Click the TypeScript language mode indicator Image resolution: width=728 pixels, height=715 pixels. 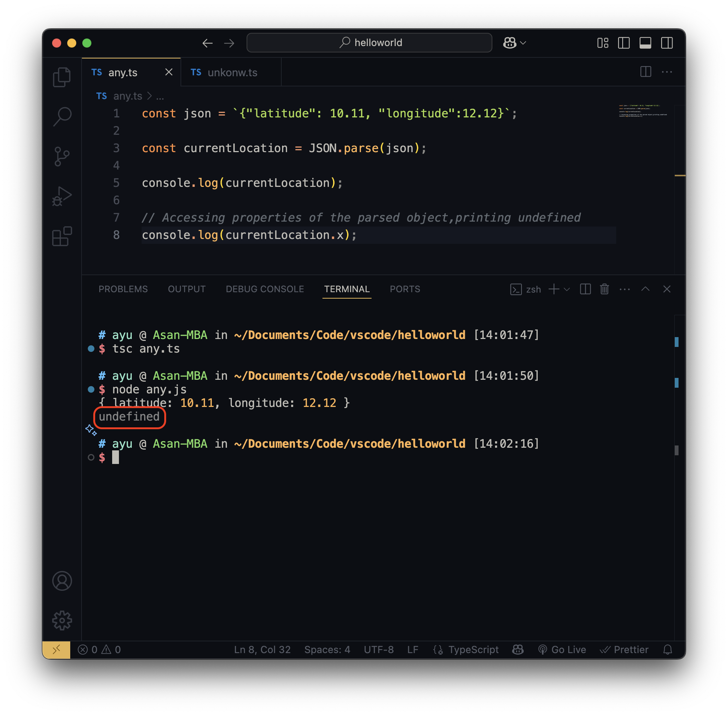click(x=473, y=649)
